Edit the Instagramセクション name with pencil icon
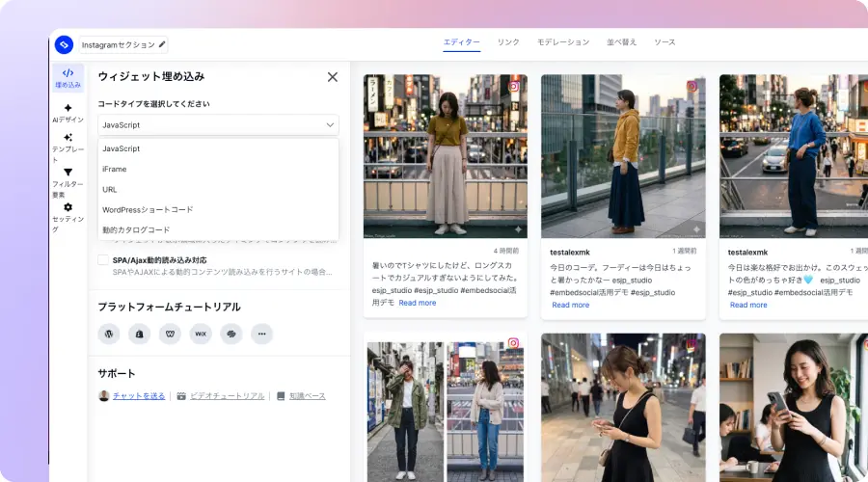The height and width of the screenshot is (482, 868). pos(162,44)
